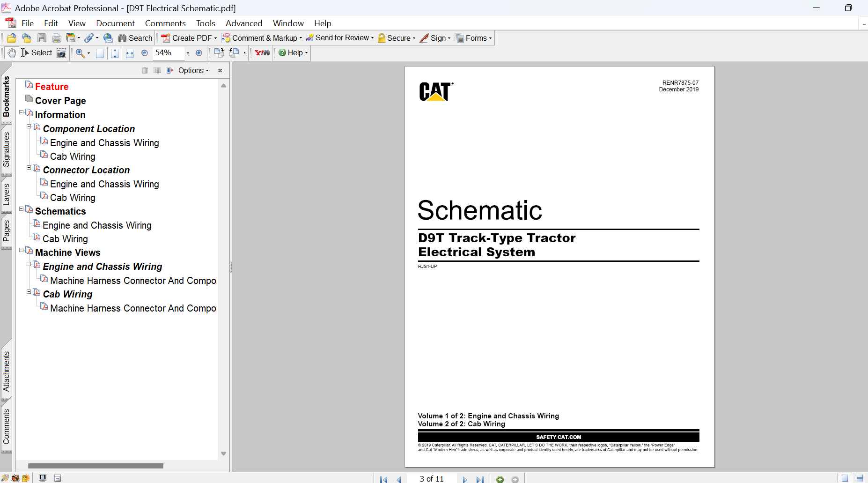The width and height of the screenshot is (868, 483).
Task: Click the green Previous View arrow
Action: (x=500, y=479)
